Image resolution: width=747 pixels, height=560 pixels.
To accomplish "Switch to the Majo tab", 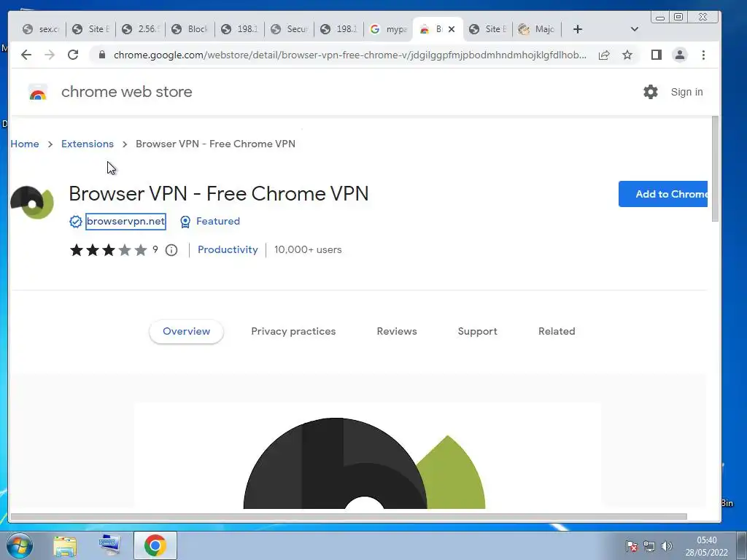I will 537,29.
